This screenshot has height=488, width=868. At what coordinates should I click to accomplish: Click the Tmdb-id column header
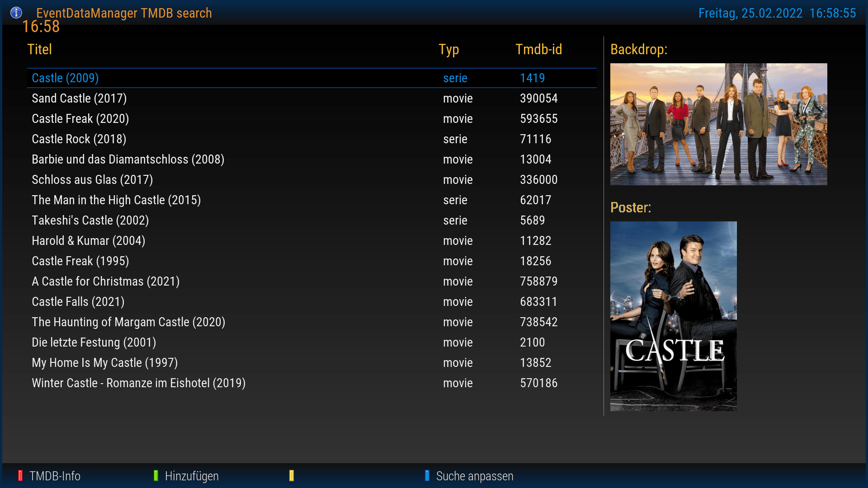click(538, 49)
